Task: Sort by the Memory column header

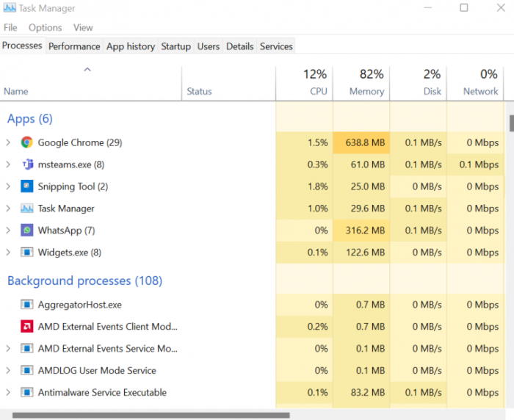Action: coord(361,83)
